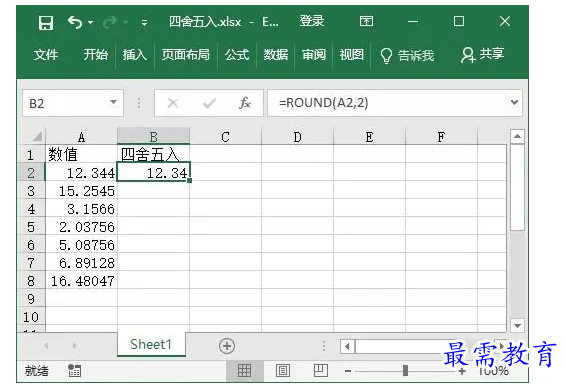The image size is (565, 386).
Task: Click the macro recording icon in status bar
Action: 74,371
